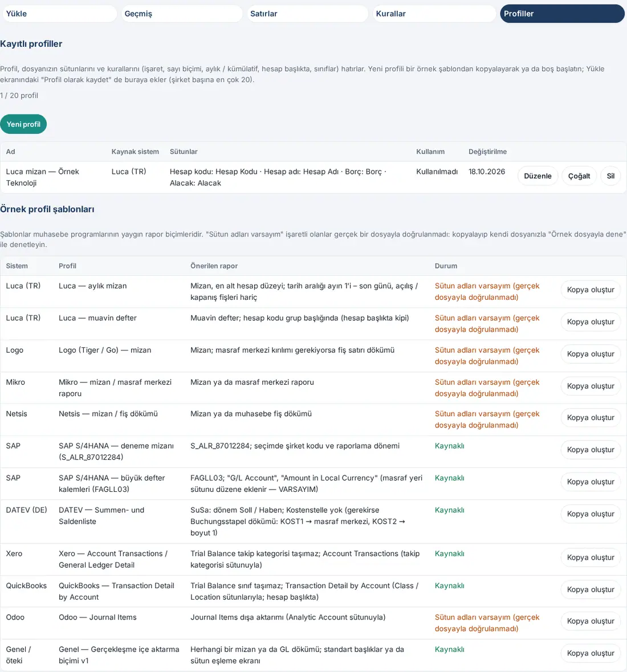Click 'Mizan ya da masraf merkezi raporu' text
627x672 pixels.
tap(252, 382)
